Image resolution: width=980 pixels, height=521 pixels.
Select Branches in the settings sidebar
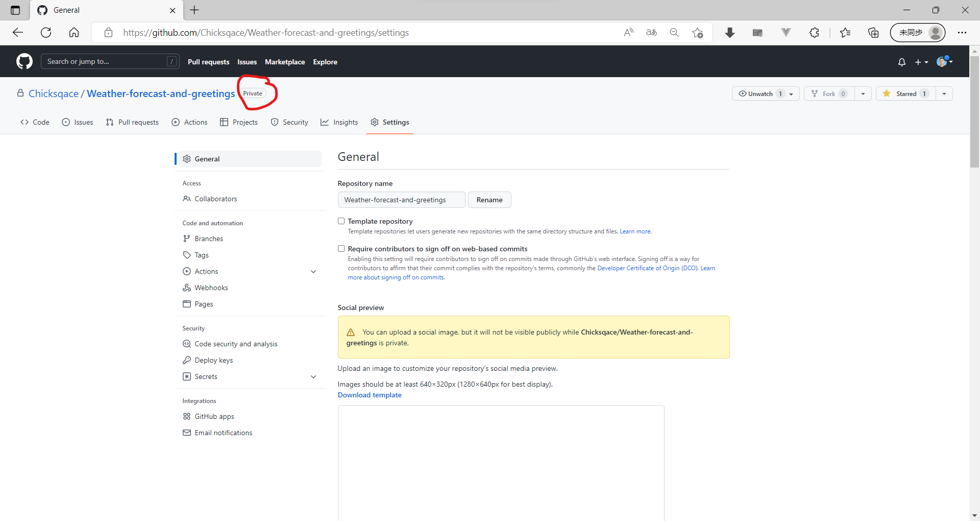tap(209, 238)
